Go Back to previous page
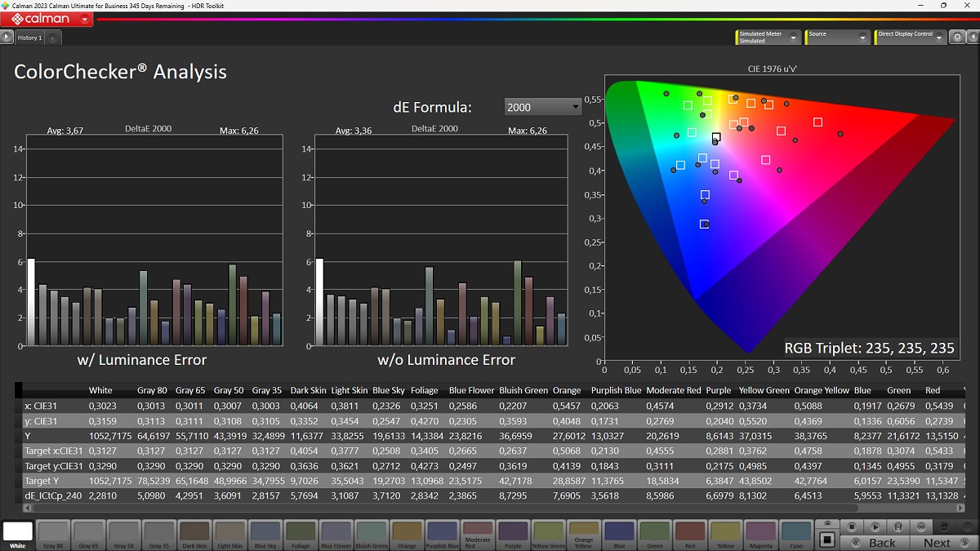This screenshot has width=980, height=551. pos(881,543)
